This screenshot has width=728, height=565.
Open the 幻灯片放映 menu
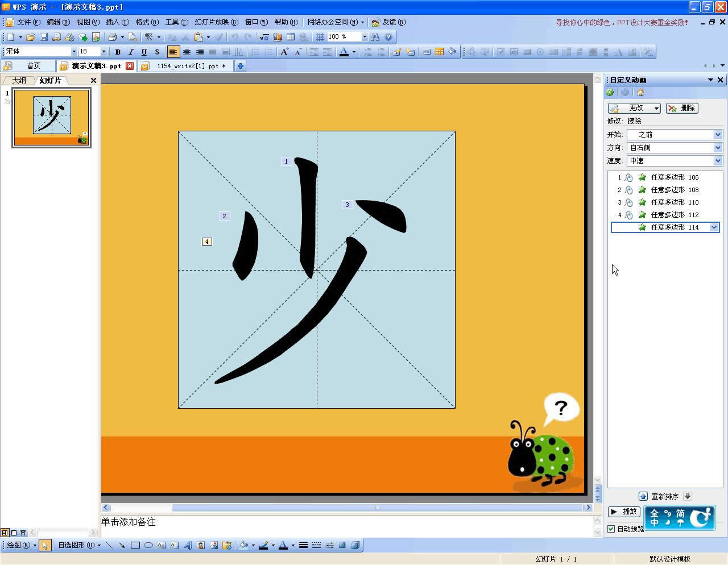[216, 22]
